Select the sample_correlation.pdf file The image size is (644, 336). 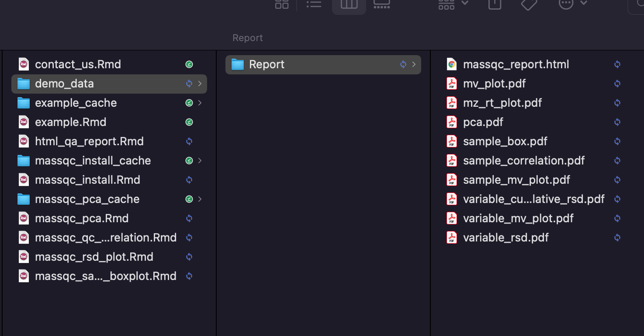(536, 161)
